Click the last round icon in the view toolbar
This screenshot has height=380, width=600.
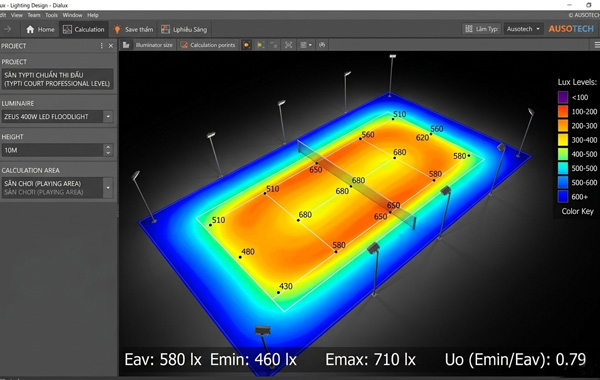coord(322,45)
